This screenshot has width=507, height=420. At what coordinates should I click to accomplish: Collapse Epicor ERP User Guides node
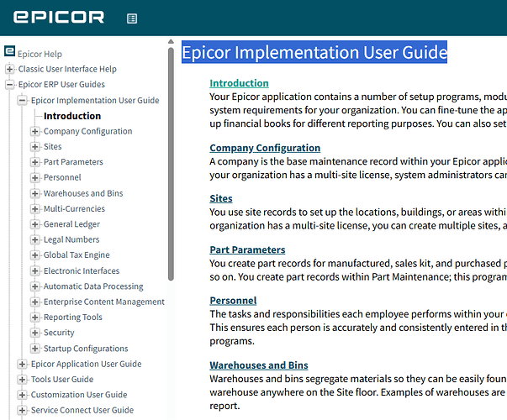(10, 84)
